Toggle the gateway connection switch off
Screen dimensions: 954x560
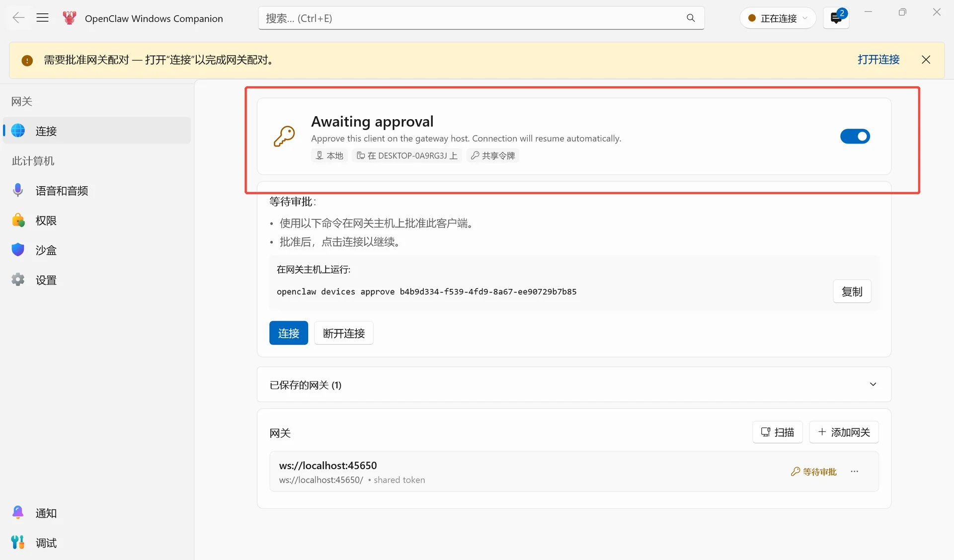click(x=855, y=136)
